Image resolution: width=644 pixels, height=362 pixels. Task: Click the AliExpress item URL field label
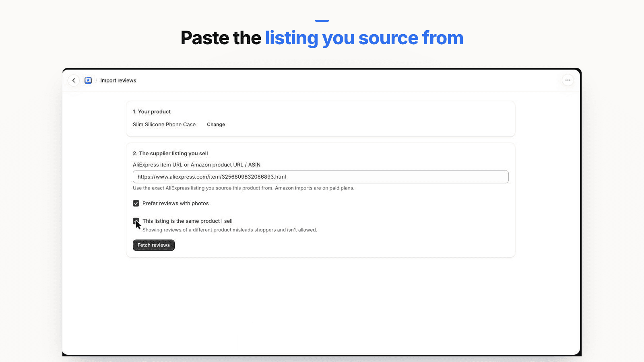(197, 165)
